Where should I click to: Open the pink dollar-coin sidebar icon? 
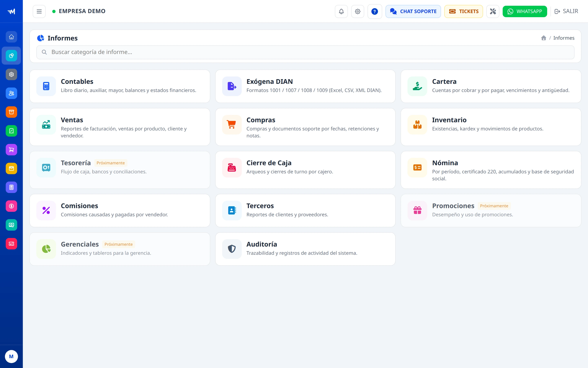coord(11,206)
